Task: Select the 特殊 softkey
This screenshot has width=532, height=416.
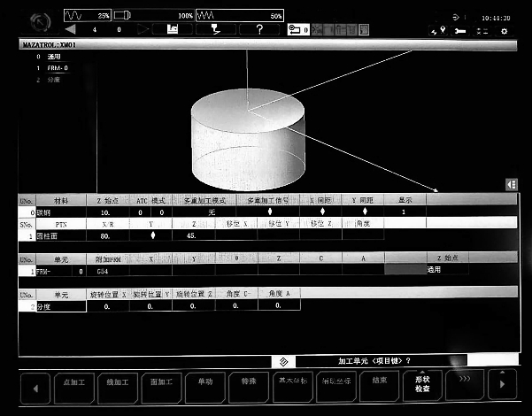Action: (249, 386)
